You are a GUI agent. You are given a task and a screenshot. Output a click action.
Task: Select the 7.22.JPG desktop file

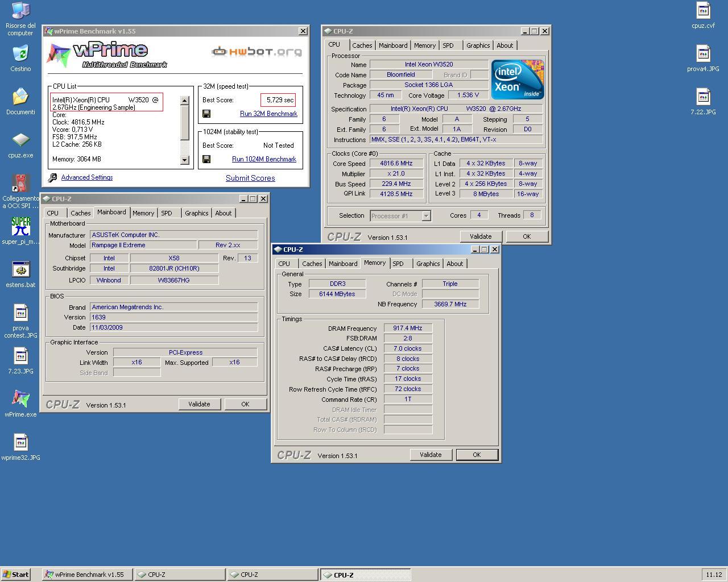tap(703, 102)
